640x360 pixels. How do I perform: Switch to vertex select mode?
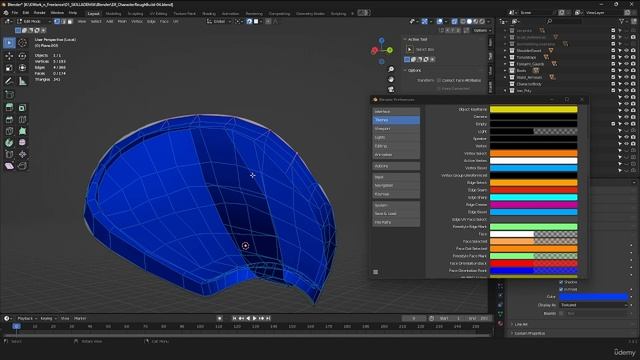tap(57, 21)
